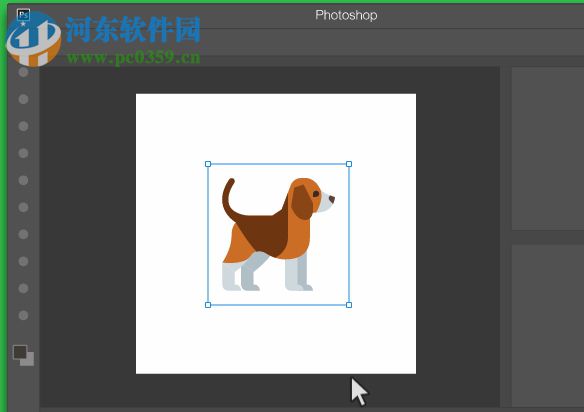Select the beagle dog image on the canvas

(278, 234)
